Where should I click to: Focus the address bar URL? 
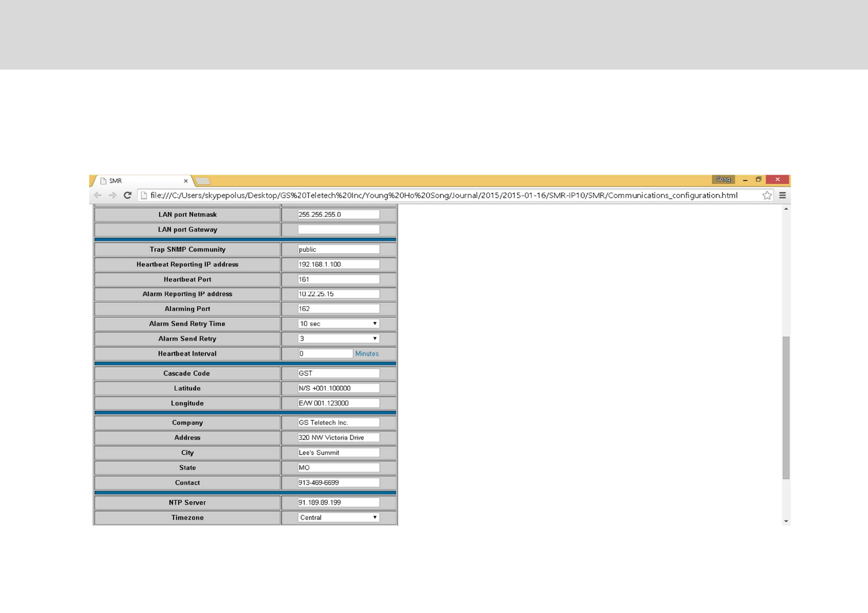pyautogui.click(x=444, y=195)
